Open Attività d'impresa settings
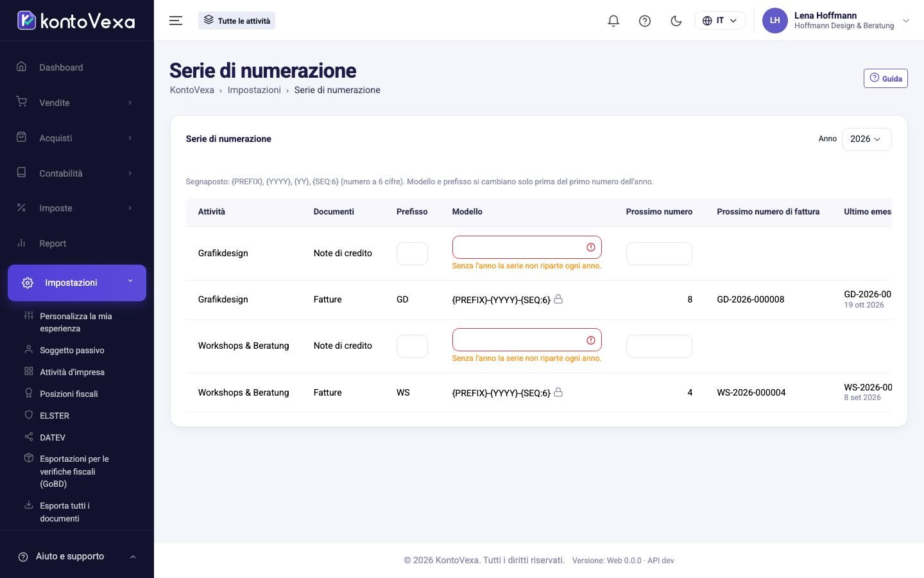Image resolution: width=924 pixels, height=578 pixels. pyautogui.click(x=72, y=372)
